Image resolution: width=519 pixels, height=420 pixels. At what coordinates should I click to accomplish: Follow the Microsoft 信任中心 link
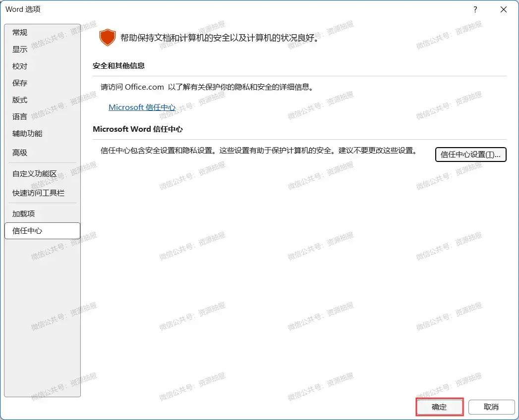click(142, 107)
